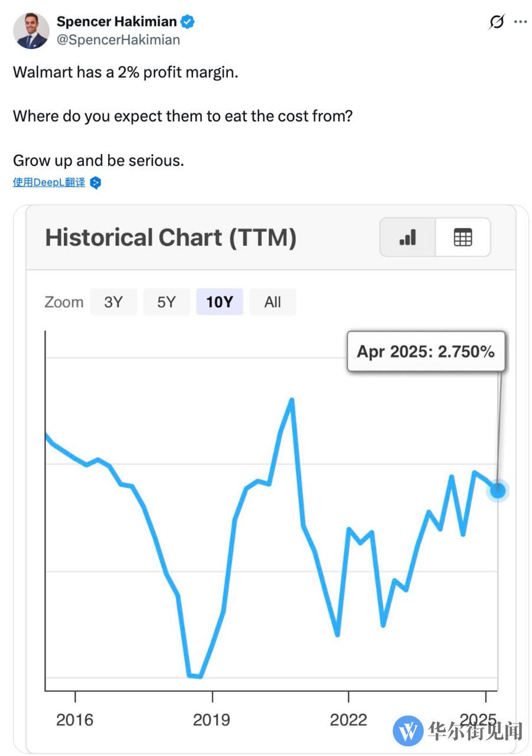The image size is (532, 756).
Task: Open the Grok slash icon
Action: click(497, 22)
